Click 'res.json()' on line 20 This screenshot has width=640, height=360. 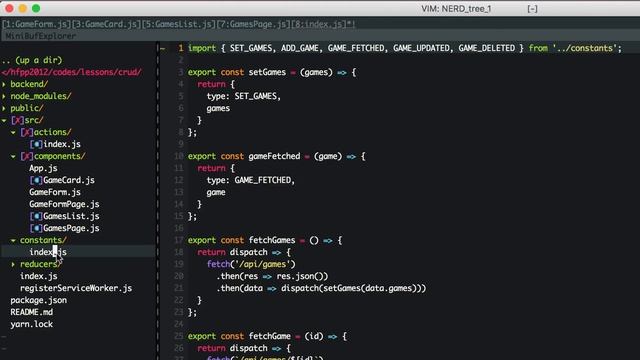tap(302, 276)
